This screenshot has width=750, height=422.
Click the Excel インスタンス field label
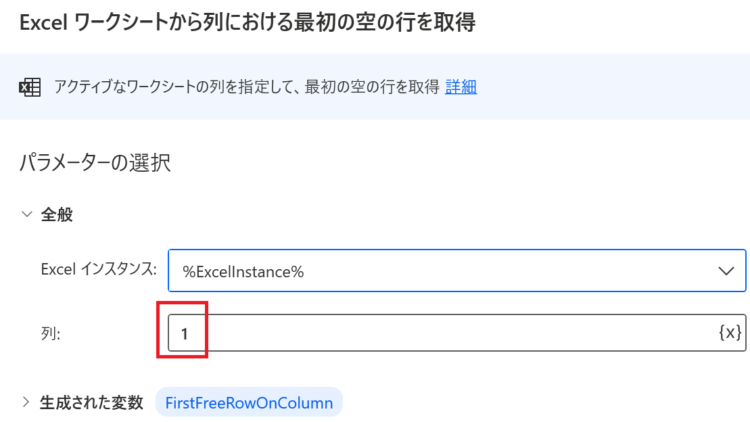pos(99,270)
